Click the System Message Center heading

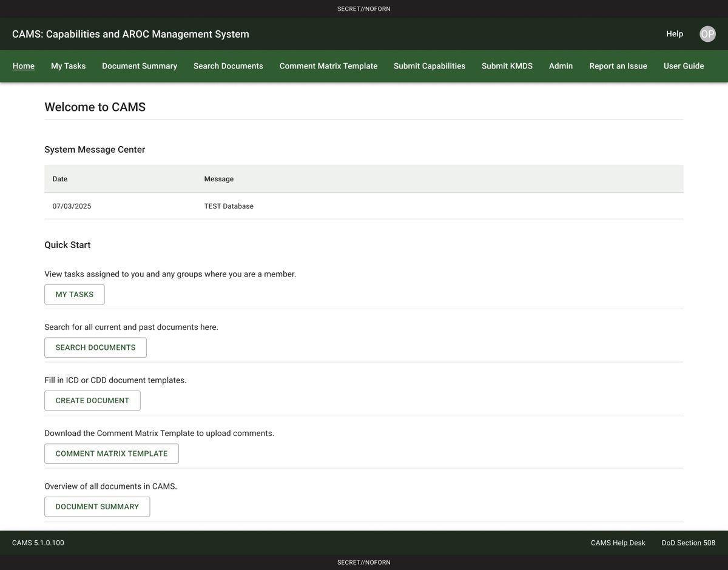(x=95, y=150)
